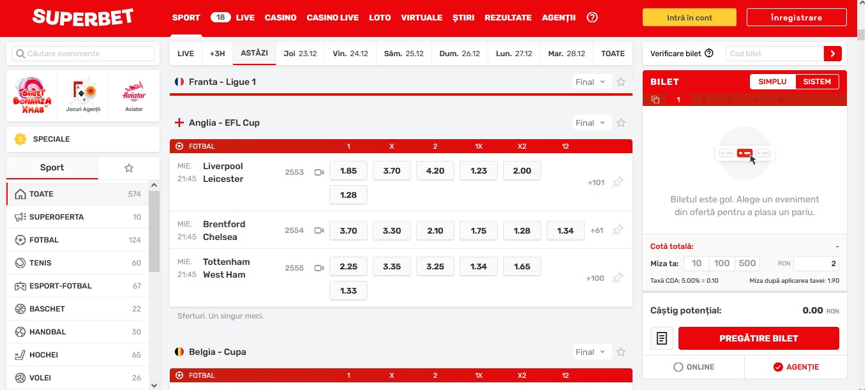The image size is (868, 390).
Task: Pick odds 1.85 for Liverpool win
Action: pos(348,171)
